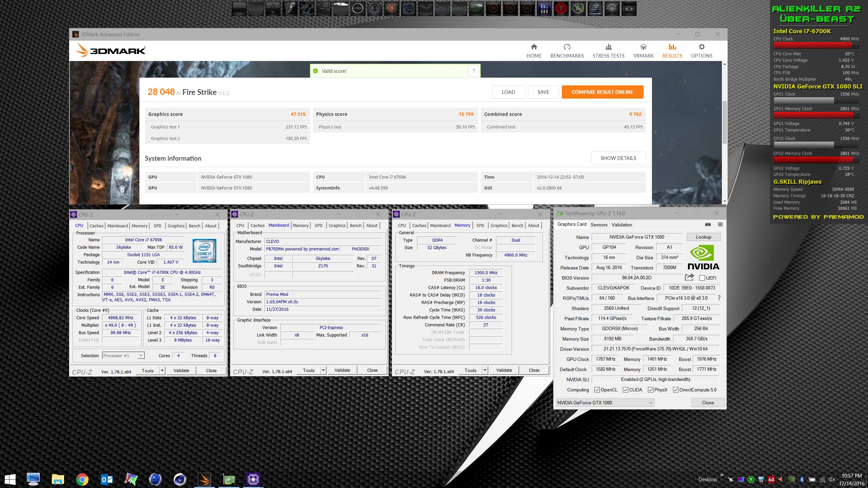Screen dimensions: 868x488
Task: Click the Valid score help question mark
Action: click(x=474, y=71)
